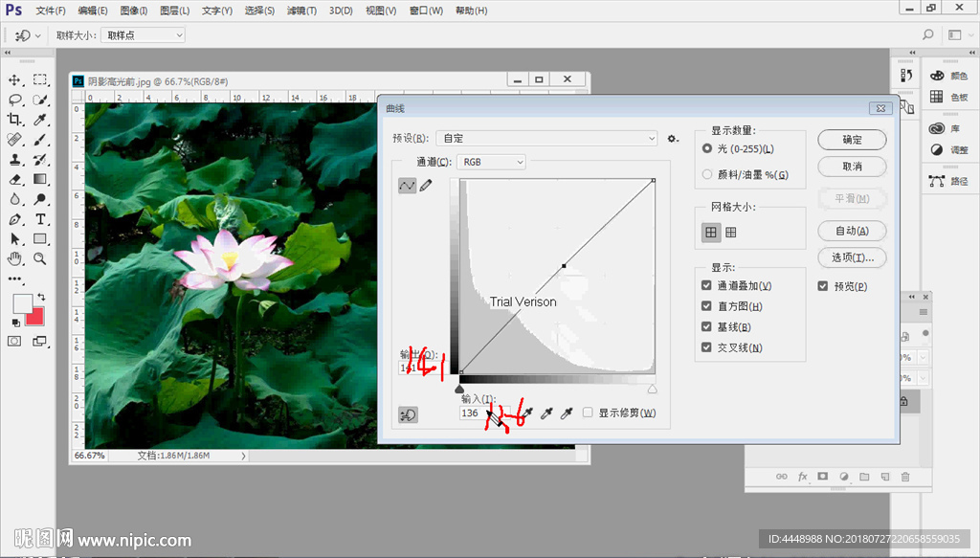Select the Hand tool
The height and width of the screenshot is (558, 980).
point(15,258)
